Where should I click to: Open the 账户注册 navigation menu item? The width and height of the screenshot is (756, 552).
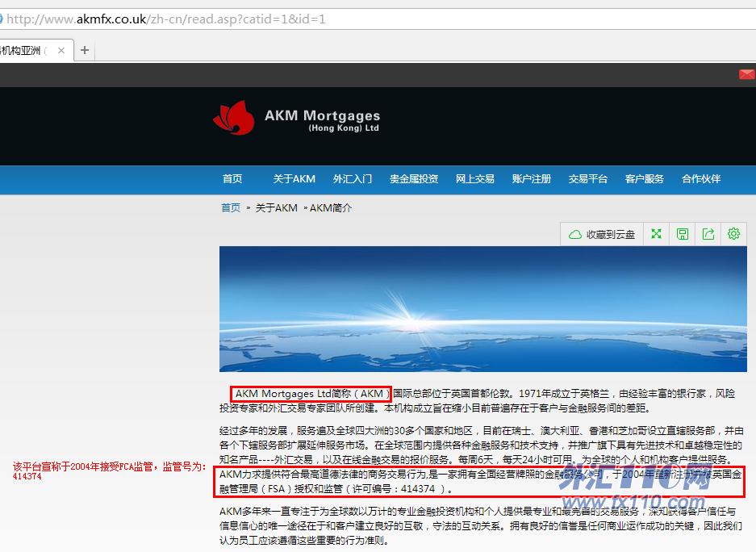click(532, 179)
